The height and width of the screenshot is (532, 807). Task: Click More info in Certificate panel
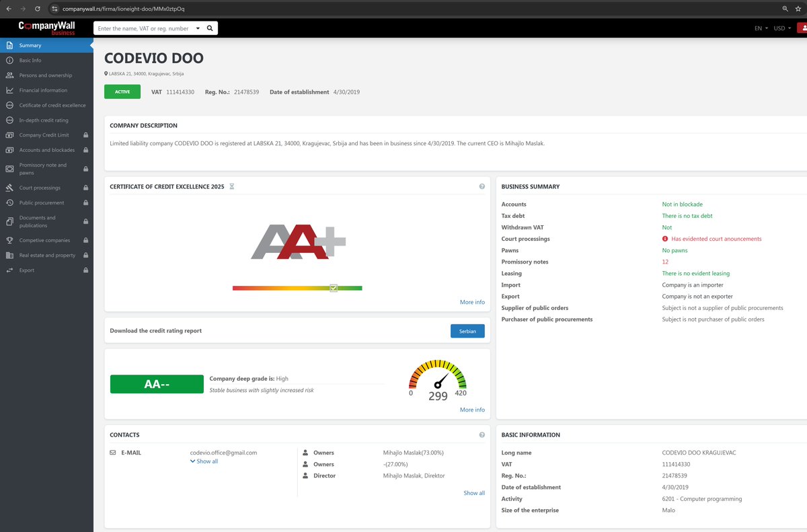[x=472, y=302]
